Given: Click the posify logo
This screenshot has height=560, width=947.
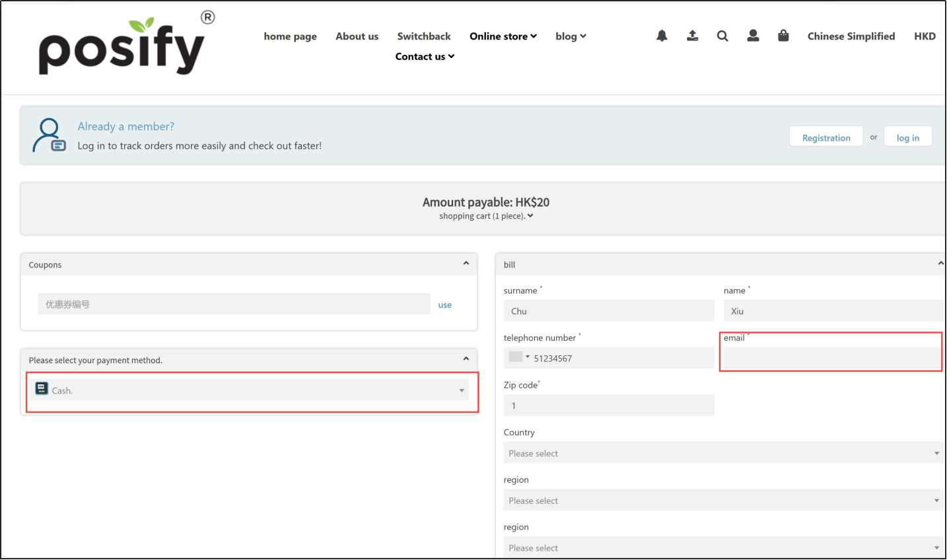Looking at the screenshot, I should (122, 48).
